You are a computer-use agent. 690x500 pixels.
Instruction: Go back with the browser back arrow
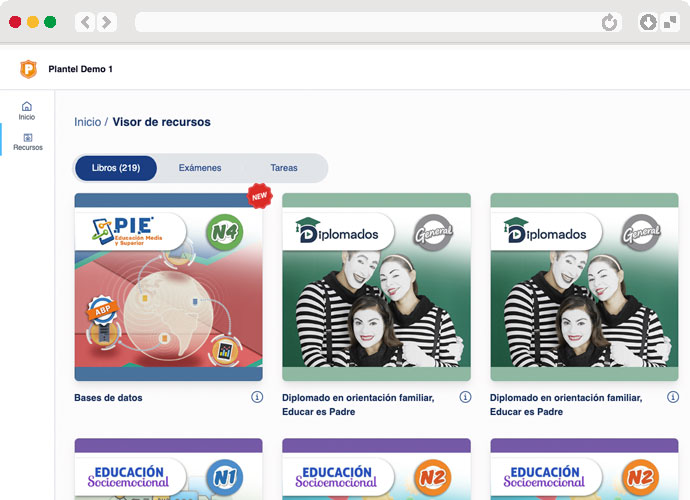pyautogui.click(x=85, y=22)
